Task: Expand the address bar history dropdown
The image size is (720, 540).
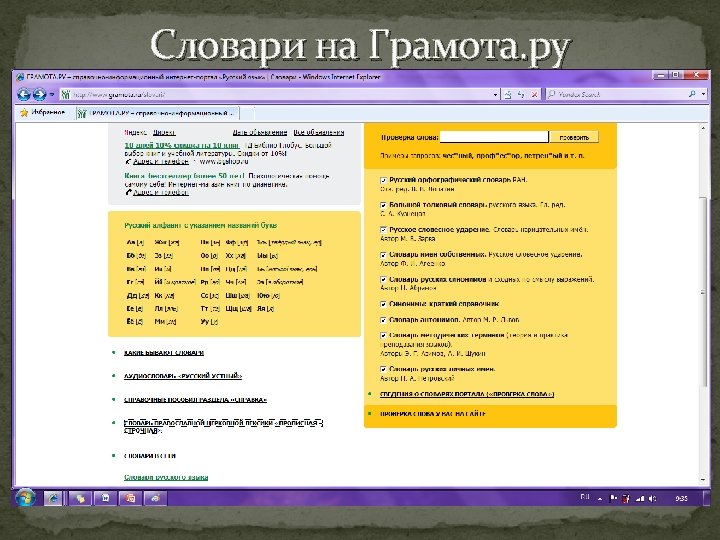Action: (495, 95)
